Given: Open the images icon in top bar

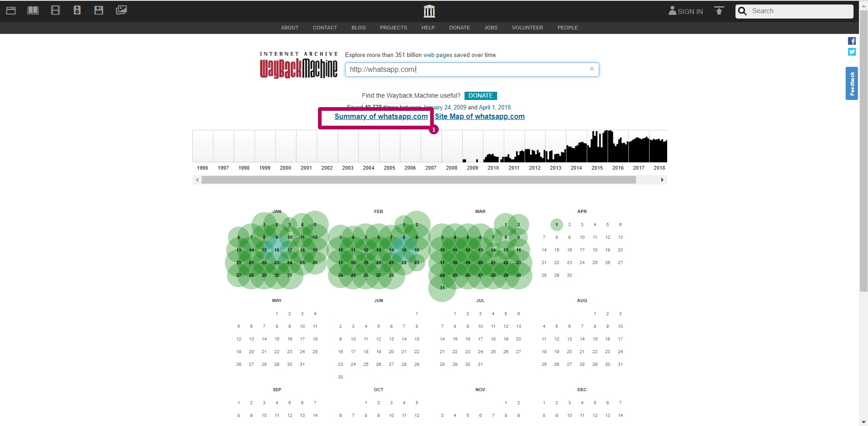Looking at the screenshot, I should pos(121,10).
